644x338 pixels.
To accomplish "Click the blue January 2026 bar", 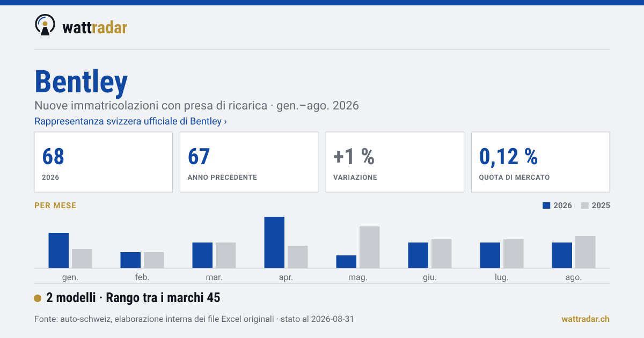I will (58, 251).
